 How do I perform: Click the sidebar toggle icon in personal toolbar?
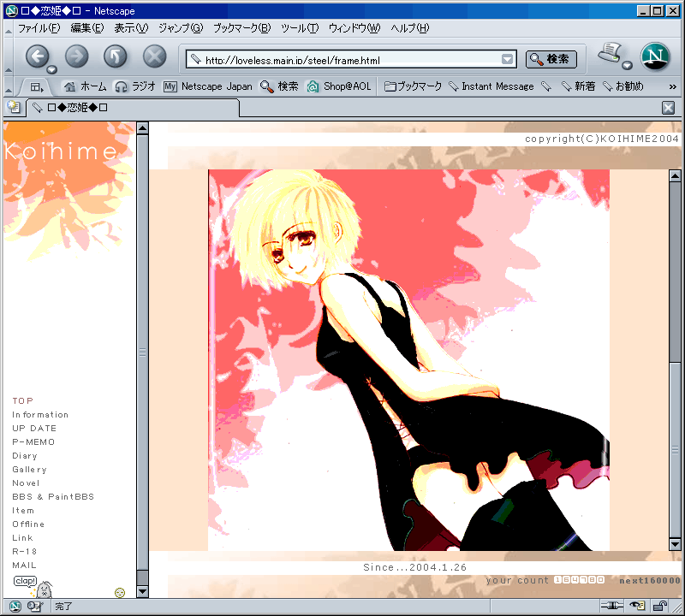click(37, 87)
